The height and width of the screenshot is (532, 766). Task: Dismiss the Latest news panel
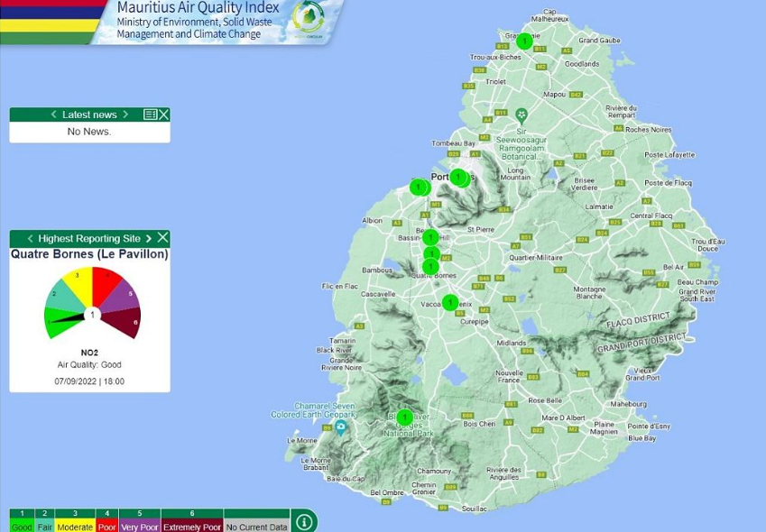click(162, 115)
